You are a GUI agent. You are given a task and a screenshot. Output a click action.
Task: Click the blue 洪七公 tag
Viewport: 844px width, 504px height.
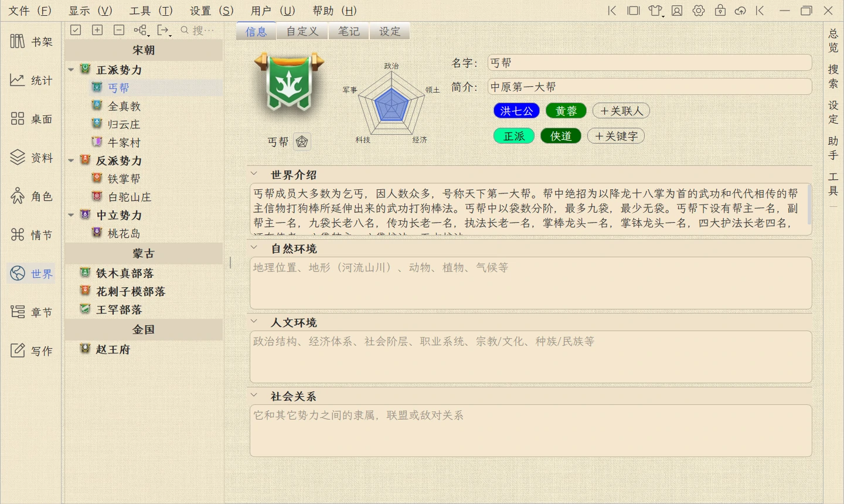pyautogui.click(x=516, y=111)
